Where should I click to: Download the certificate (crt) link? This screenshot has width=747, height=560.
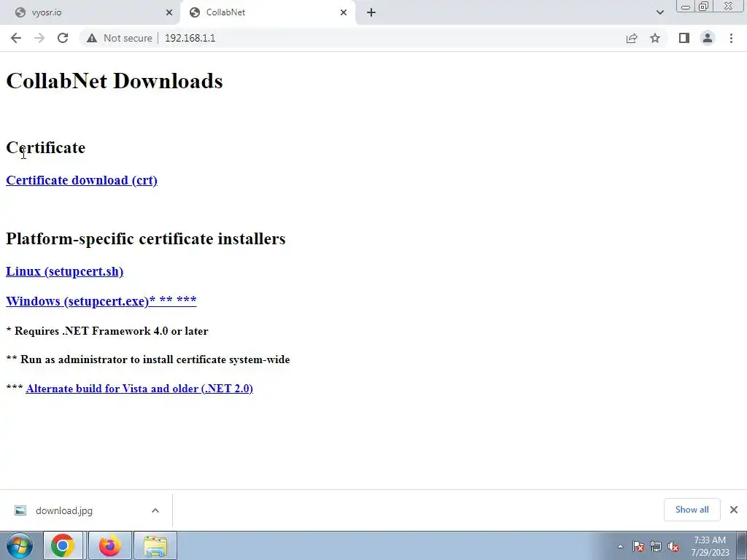pos(82,181)
